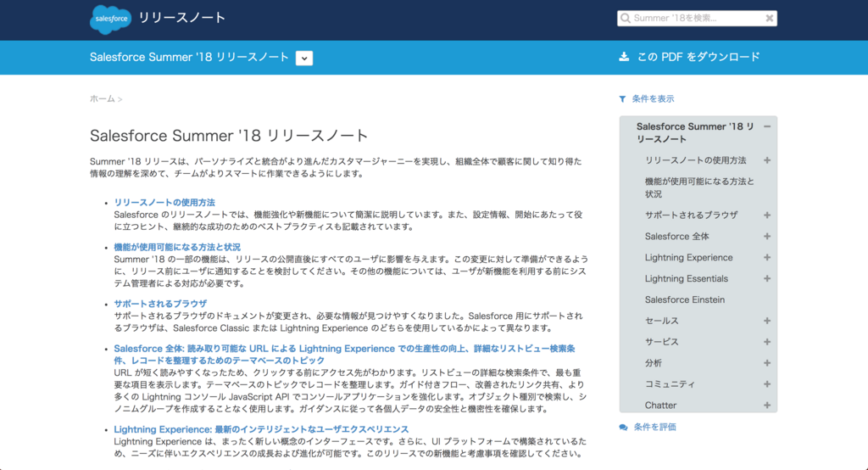Select 機能が使用可能になる方法と状況 in sidebar
Viewport: 868px width, 470px height.
point(699,187)
